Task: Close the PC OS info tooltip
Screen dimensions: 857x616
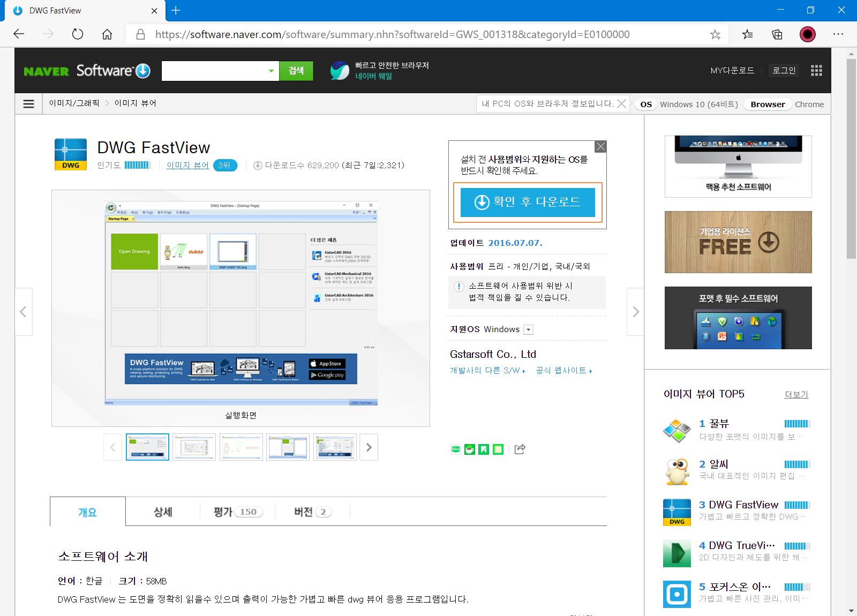Action: pyautogui.click(x=621, y=103)
